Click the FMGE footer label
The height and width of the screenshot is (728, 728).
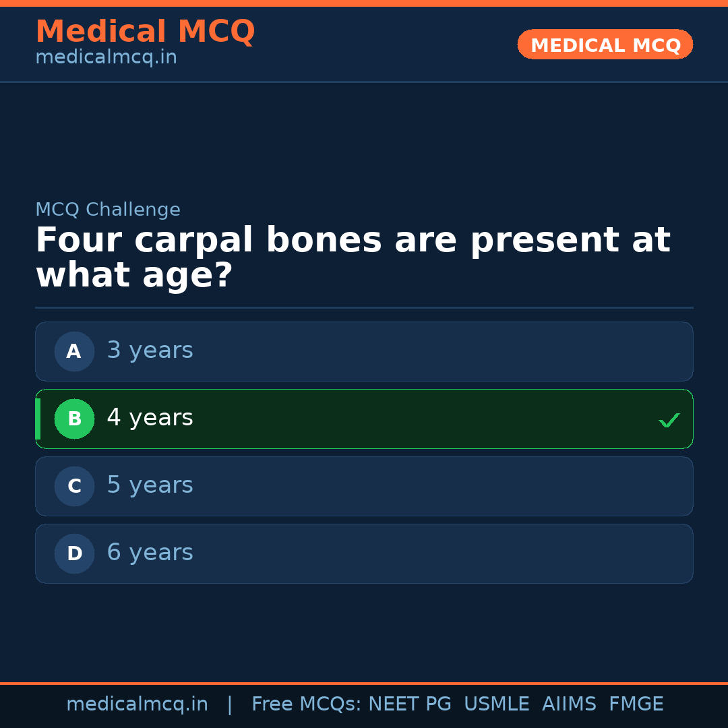pos(636,704)
